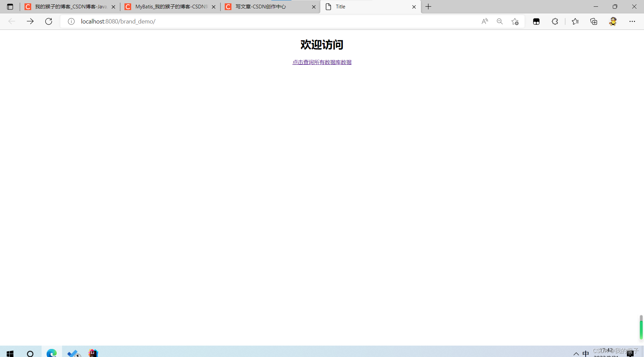Click the 点击查询所有数据库数据 link

pyautogui.click(x=322, y=62)
